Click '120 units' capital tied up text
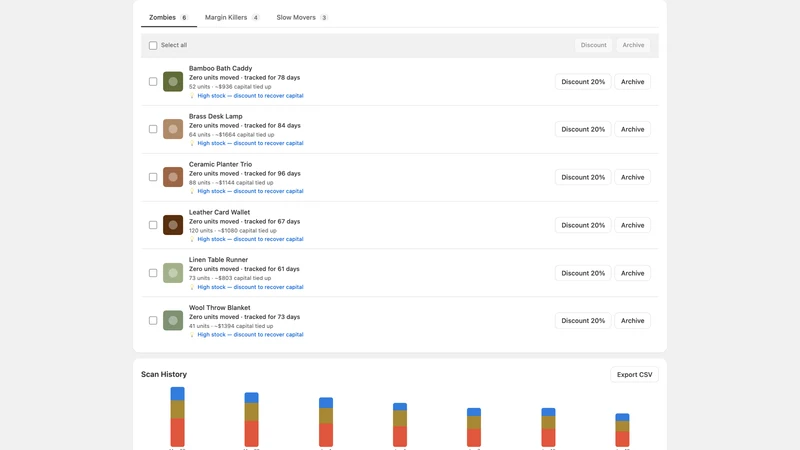 click(233, 231)
